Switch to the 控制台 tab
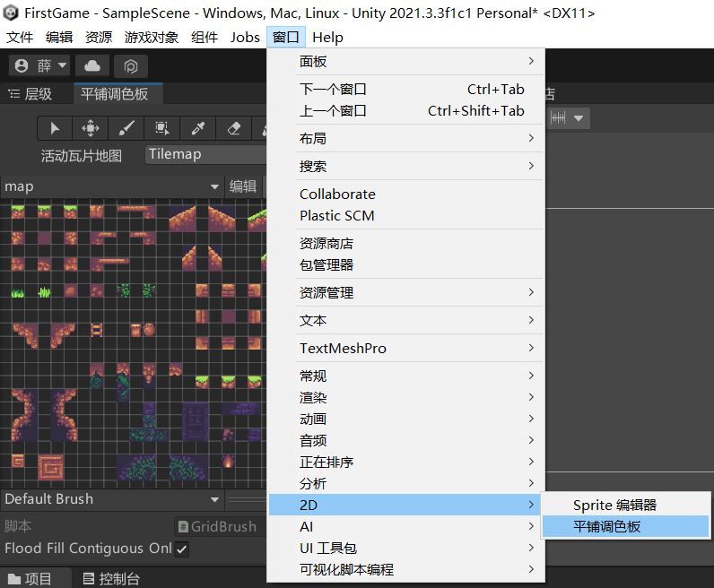Image resolution: width=714 pixels, height=588 pixels. 111,578
